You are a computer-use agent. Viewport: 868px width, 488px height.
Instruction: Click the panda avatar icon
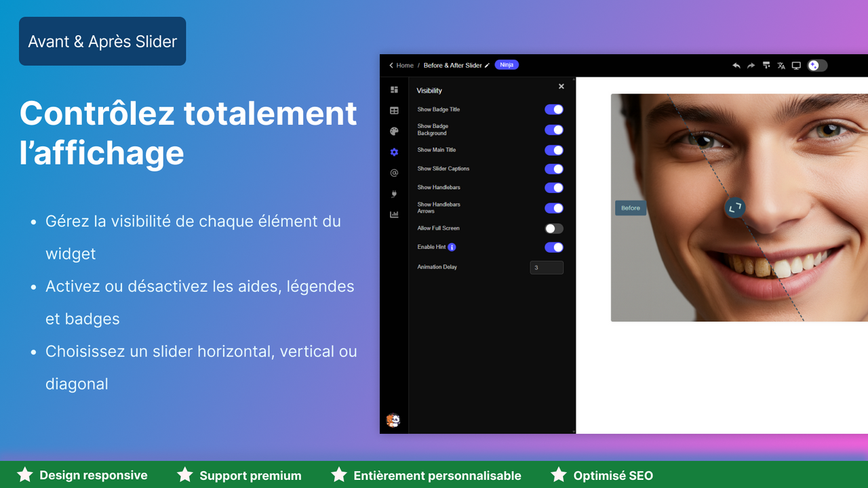click(393, 420)
